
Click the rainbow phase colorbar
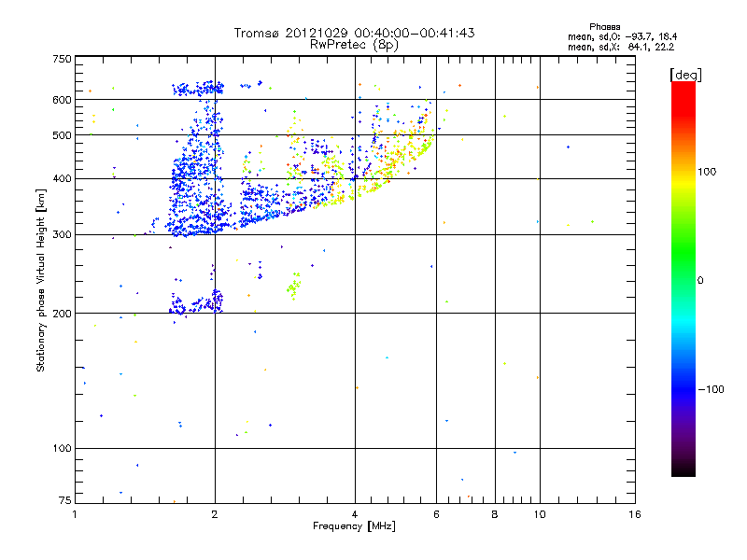coord(684,278)
